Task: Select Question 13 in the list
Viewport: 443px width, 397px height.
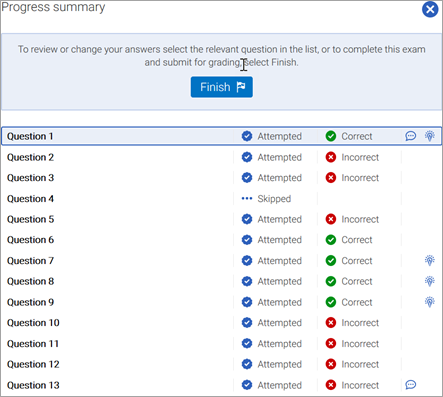Action: coord(222,385)
